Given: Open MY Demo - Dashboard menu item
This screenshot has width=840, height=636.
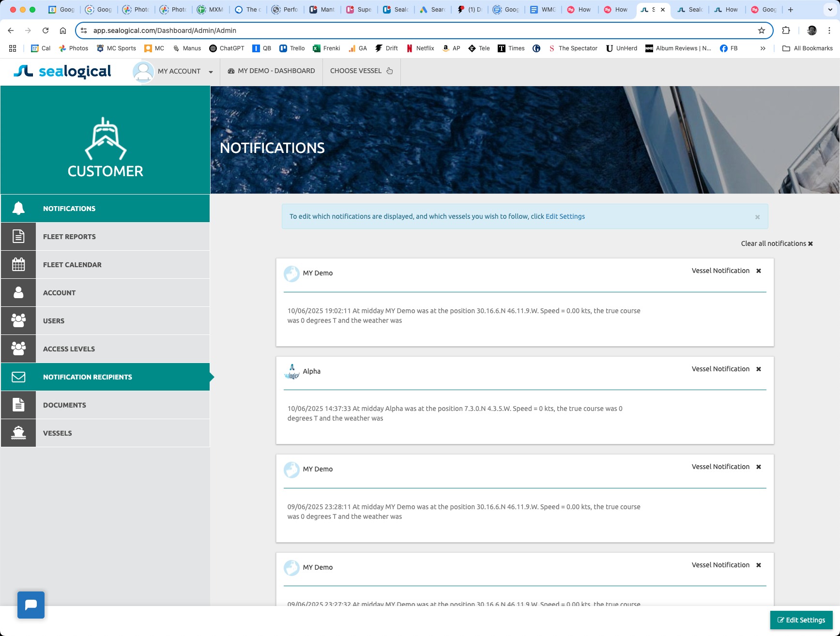Looking at the screenshot, I should 271,71.
